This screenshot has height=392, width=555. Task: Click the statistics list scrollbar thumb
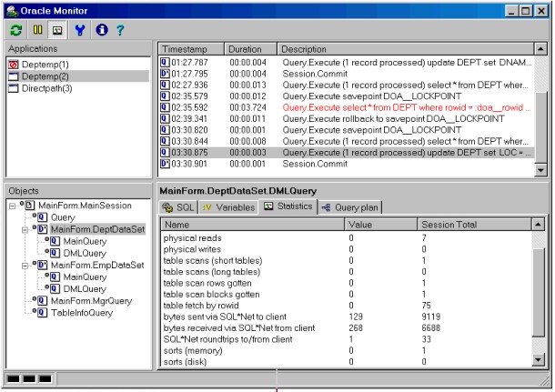[539, 292]
